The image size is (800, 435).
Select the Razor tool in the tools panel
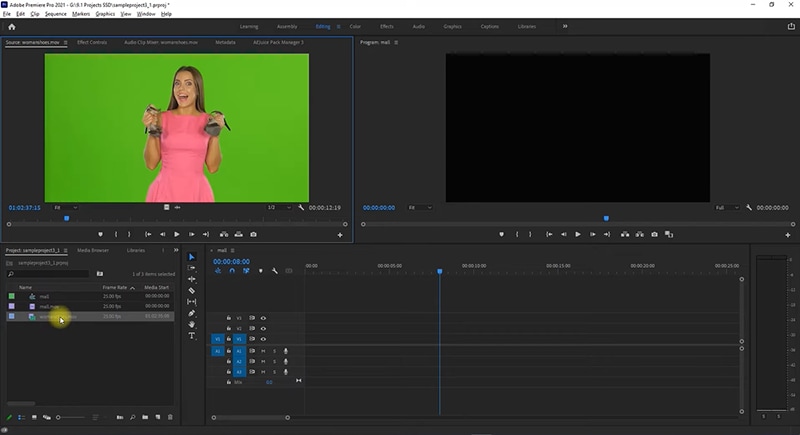click(192, 290)
